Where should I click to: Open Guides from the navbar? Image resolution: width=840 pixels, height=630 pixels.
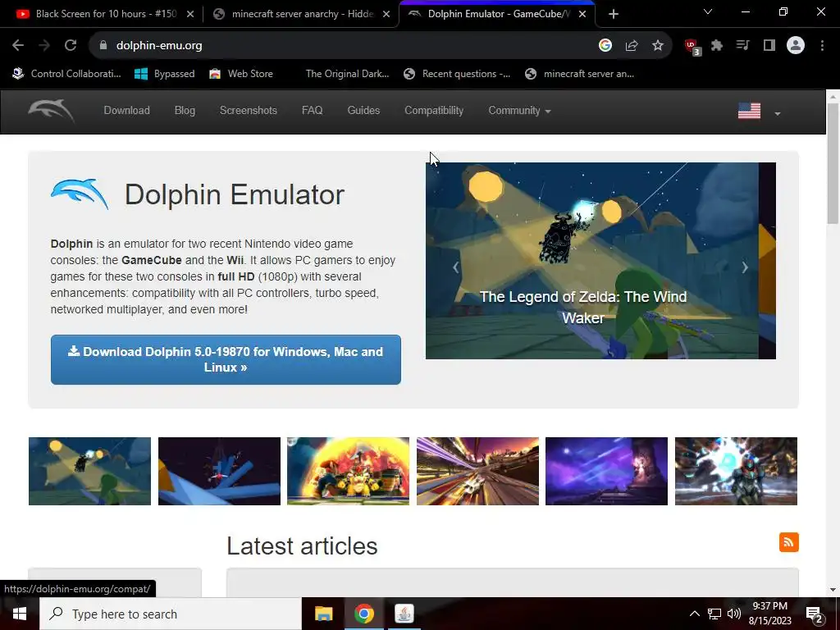(363, 111)
